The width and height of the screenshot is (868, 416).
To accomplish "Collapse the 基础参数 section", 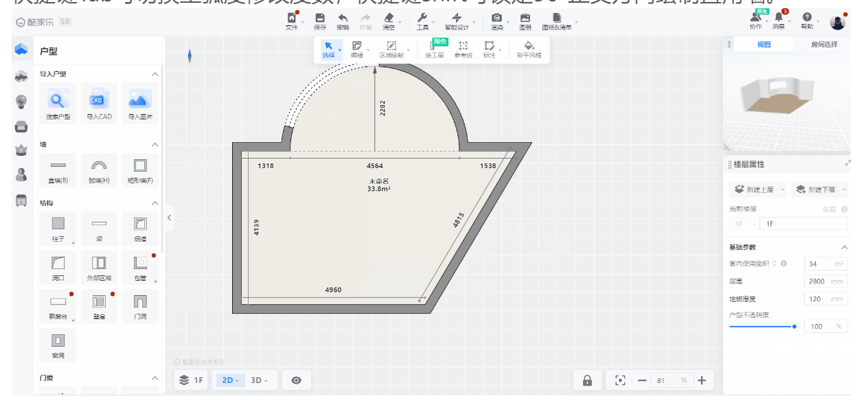I will coord(844,247).
